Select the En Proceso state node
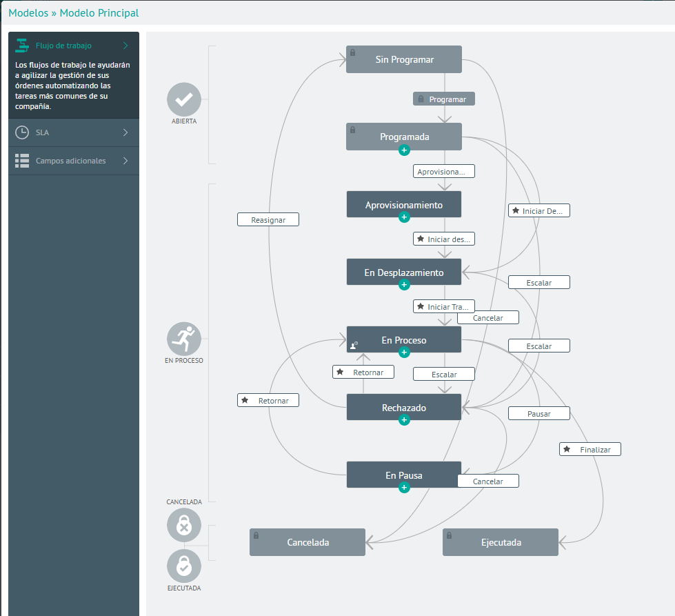This screenshot has width=675, height=616. (x=404, y=340)
